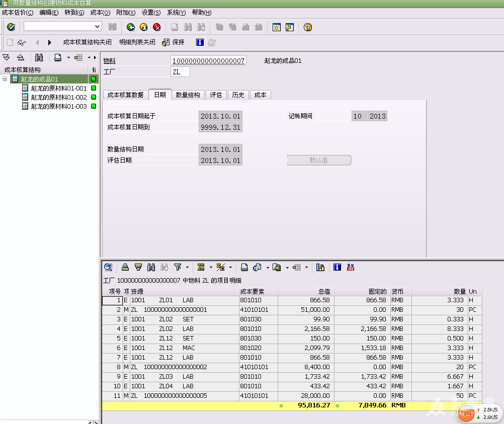Viewport: 504px width, 424px height.
Task: Click the Total sigma icon
Action: click(201, 267)
